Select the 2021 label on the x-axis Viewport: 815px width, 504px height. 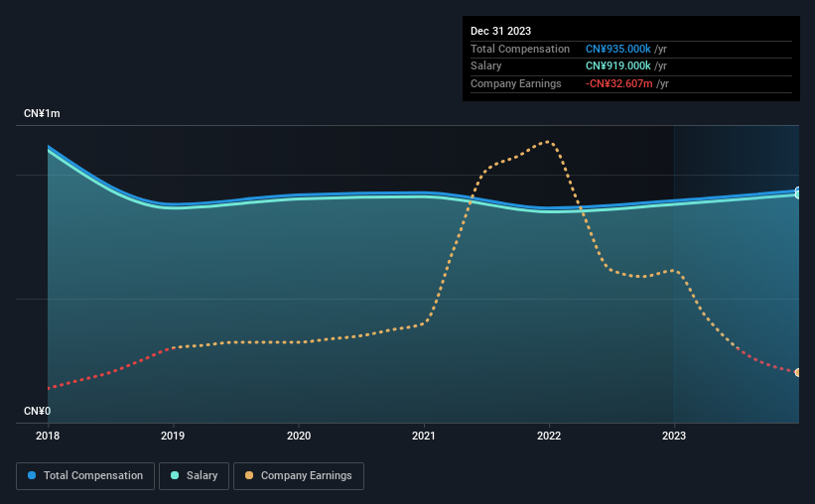424,436
